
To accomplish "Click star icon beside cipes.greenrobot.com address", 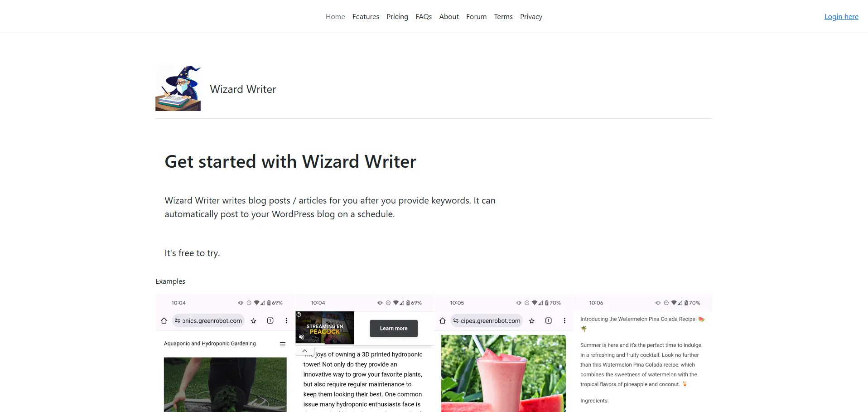I will coord(532,321).
